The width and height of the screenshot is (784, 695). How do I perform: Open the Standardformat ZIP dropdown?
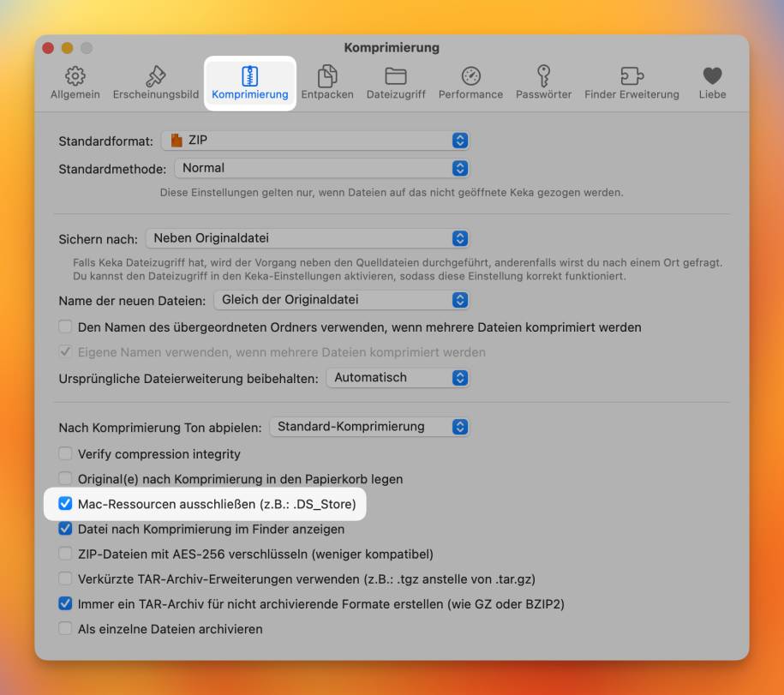(315, 141)
